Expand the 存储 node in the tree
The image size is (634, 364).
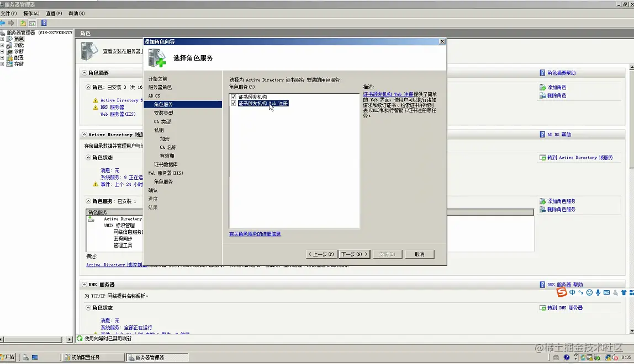click(x=2, y=64)
